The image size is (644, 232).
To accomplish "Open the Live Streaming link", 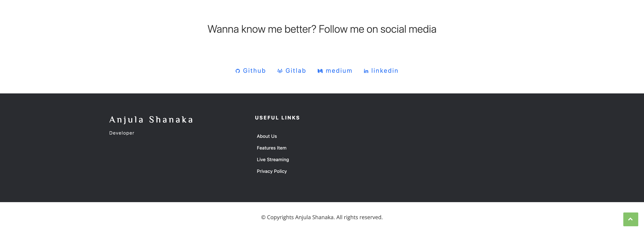I will (273, 160).
